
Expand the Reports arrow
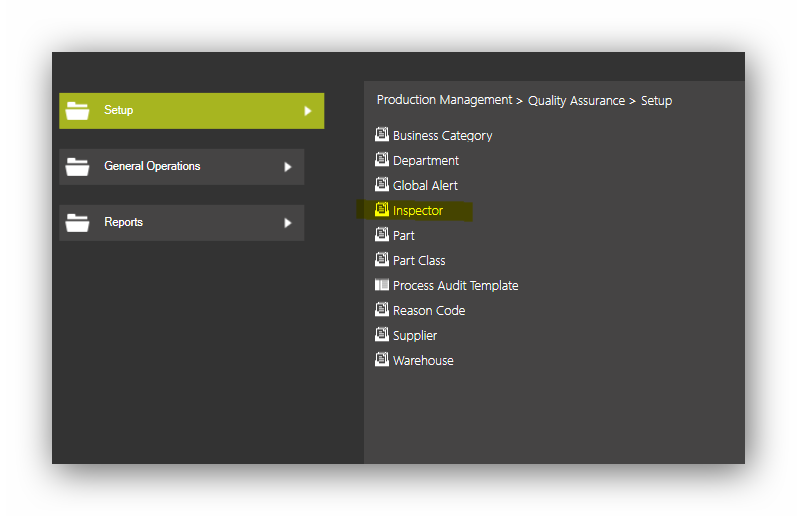pyautogui.click(x=288, y=223)
